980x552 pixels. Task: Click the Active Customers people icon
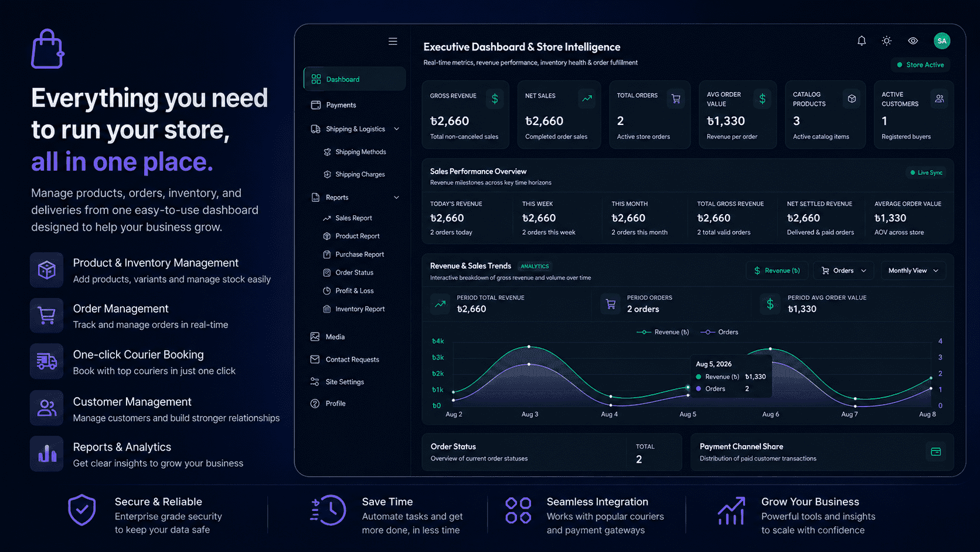tap(940, 99)
